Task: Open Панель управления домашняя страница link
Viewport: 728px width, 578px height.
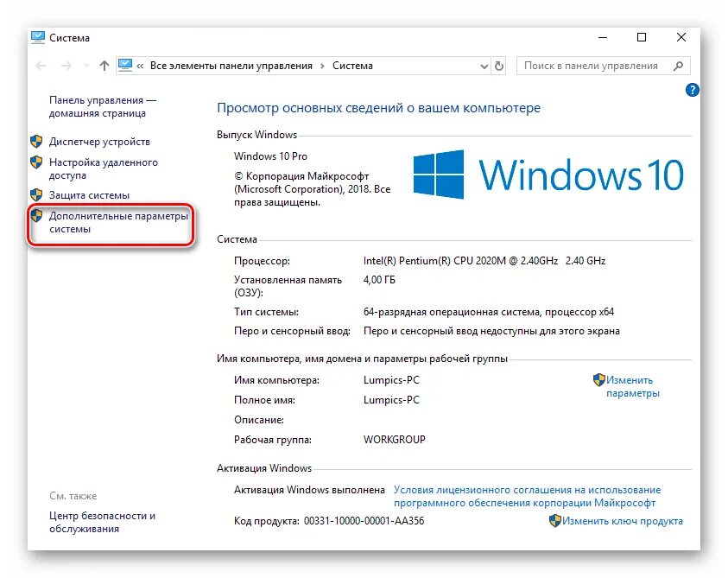Action: point(103,107)
